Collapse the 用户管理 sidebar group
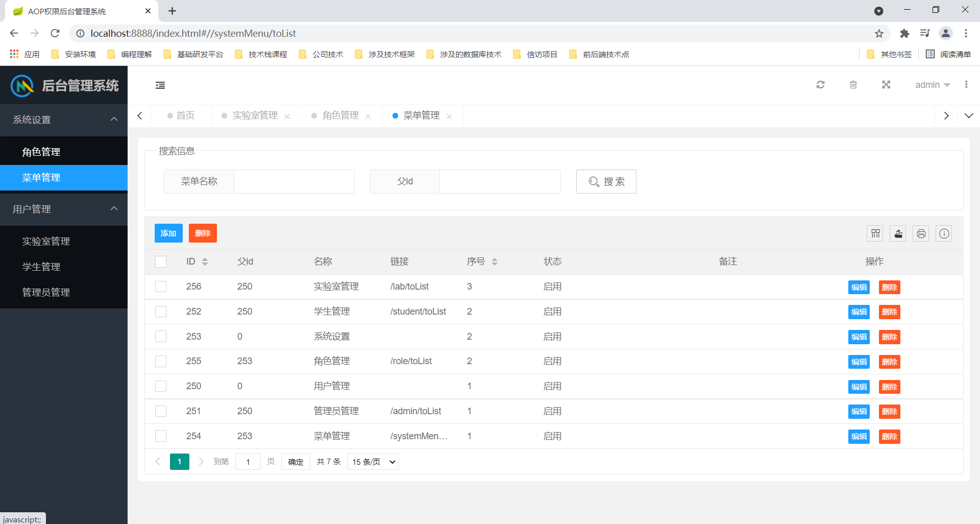 (64, 209)
